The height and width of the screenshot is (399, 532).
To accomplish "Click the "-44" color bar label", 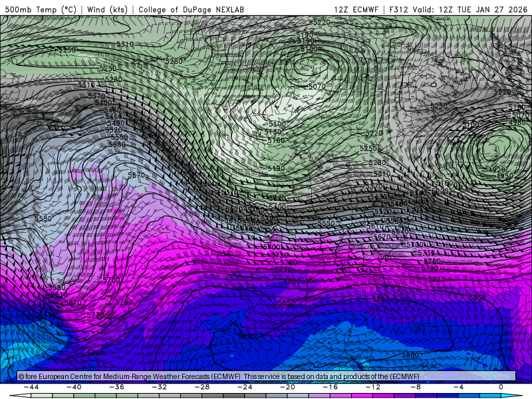I will click(x=31, y=387).
